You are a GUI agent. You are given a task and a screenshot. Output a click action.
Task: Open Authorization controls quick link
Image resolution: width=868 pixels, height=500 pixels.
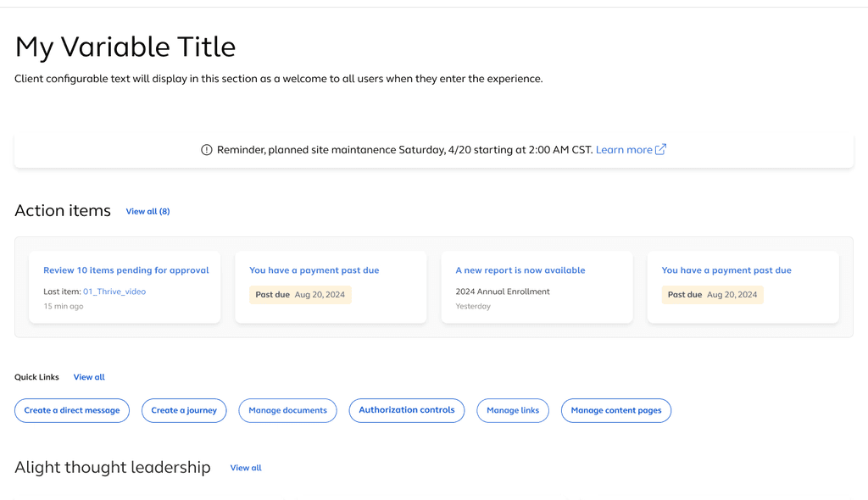click(406, 410)
